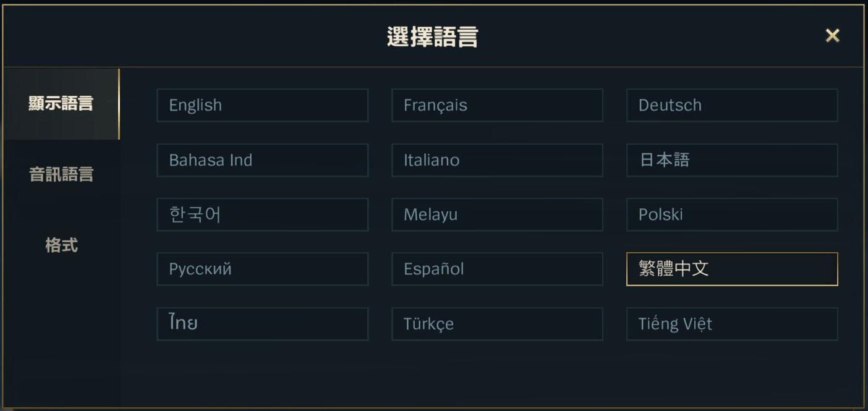Pick Bahasa Ind as the language
868x411 pixels.
coord(262,160)
